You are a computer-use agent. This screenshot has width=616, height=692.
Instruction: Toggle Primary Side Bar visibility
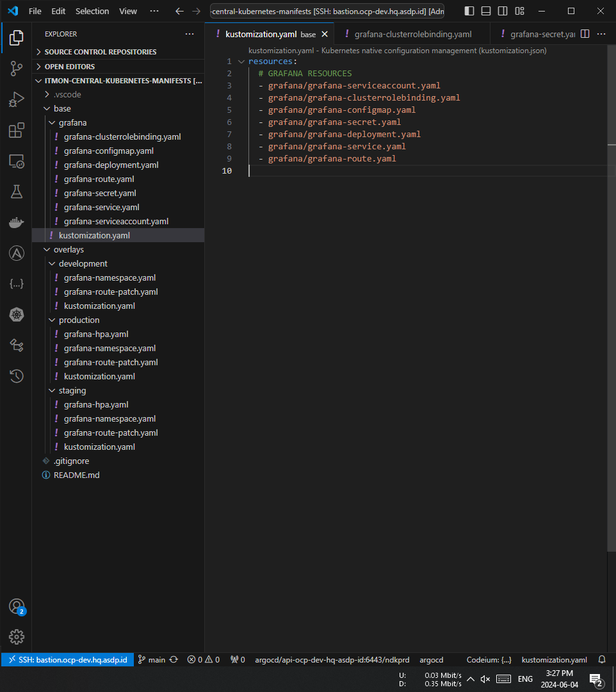coord(469,11)
